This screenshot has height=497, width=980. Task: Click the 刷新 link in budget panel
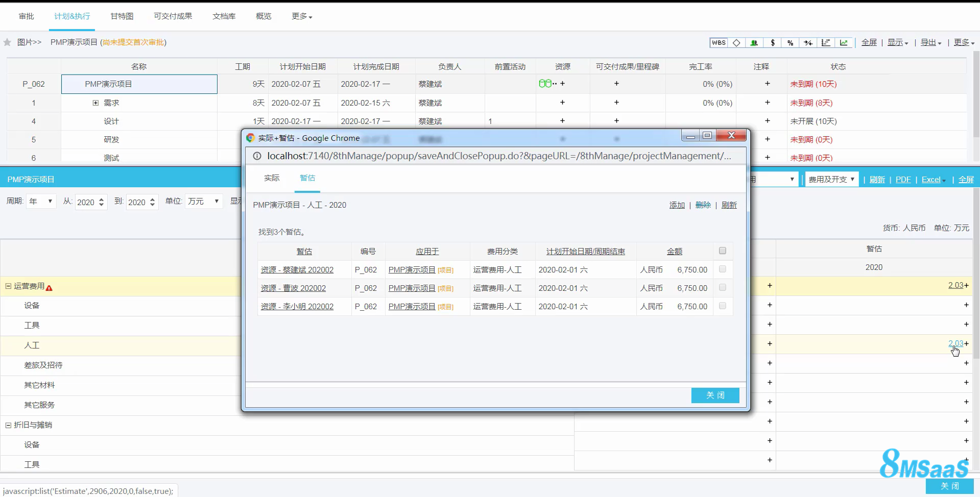(877, 180)
